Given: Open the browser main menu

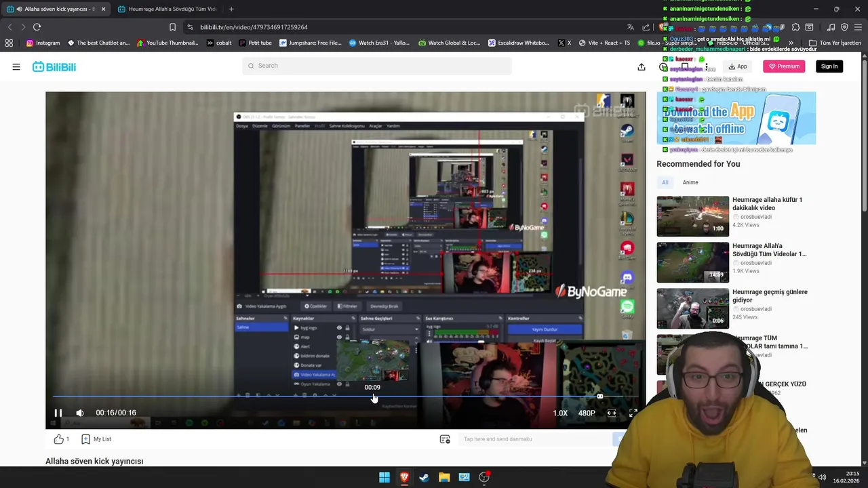Looking at the screenshot, I should click(858, 27).
